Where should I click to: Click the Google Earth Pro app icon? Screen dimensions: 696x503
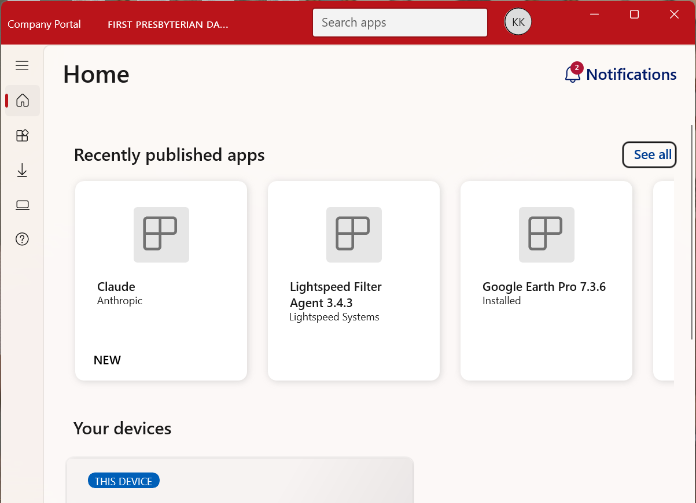pos(546,234)
